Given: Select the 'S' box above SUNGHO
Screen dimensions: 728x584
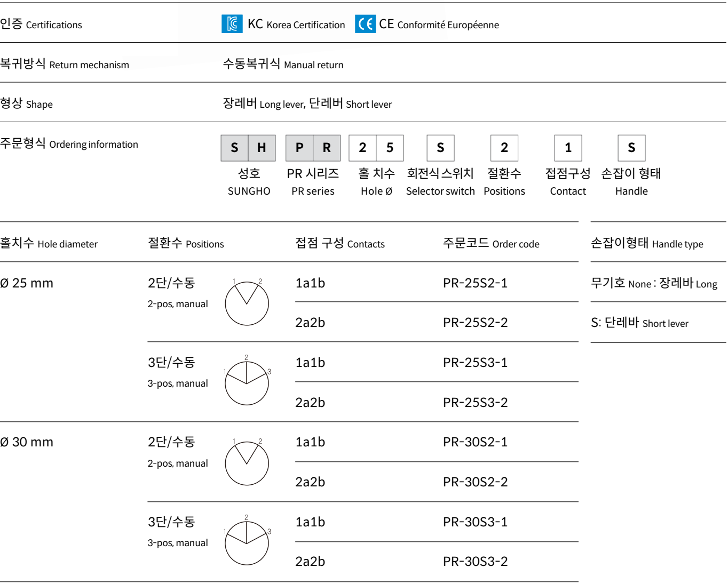Looking at the screenshot, I should pos(235,148).
